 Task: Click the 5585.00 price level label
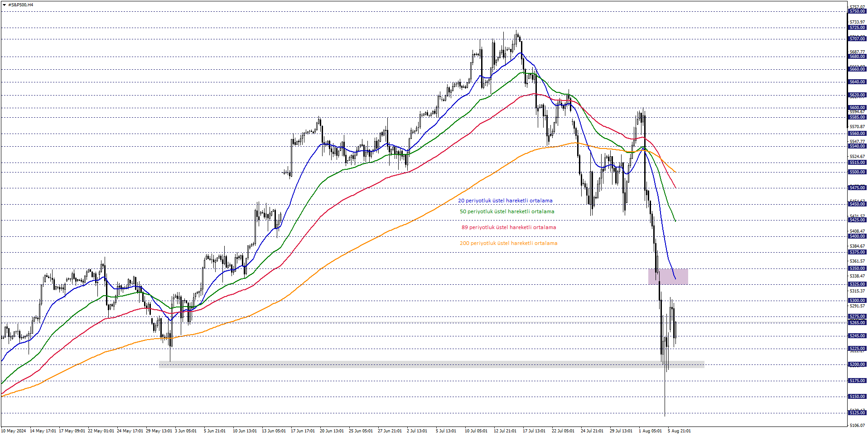point(857,117)
